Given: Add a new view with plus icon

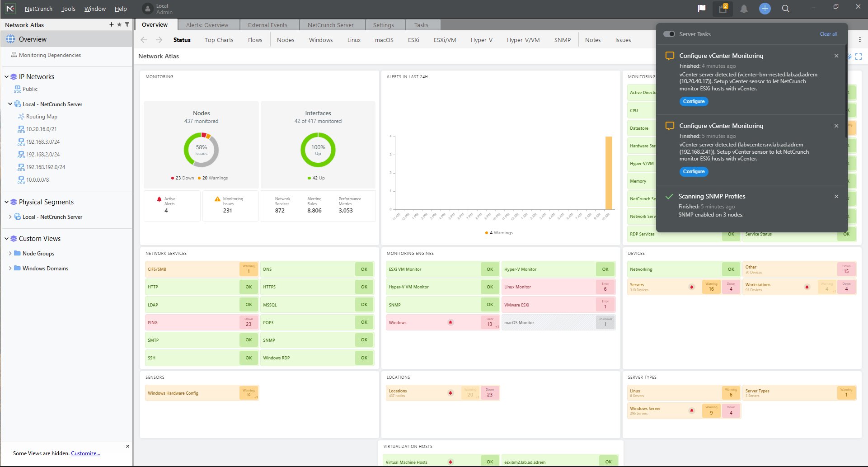Looking at the screenshot, I should [x=112, y=24].
